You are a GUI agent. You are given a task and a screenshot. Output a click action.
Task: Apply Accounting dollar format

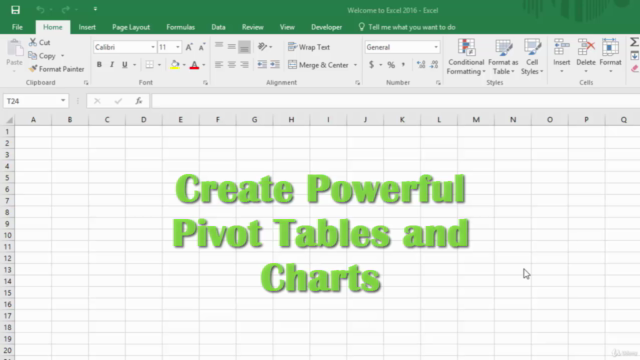click(371, 64)
